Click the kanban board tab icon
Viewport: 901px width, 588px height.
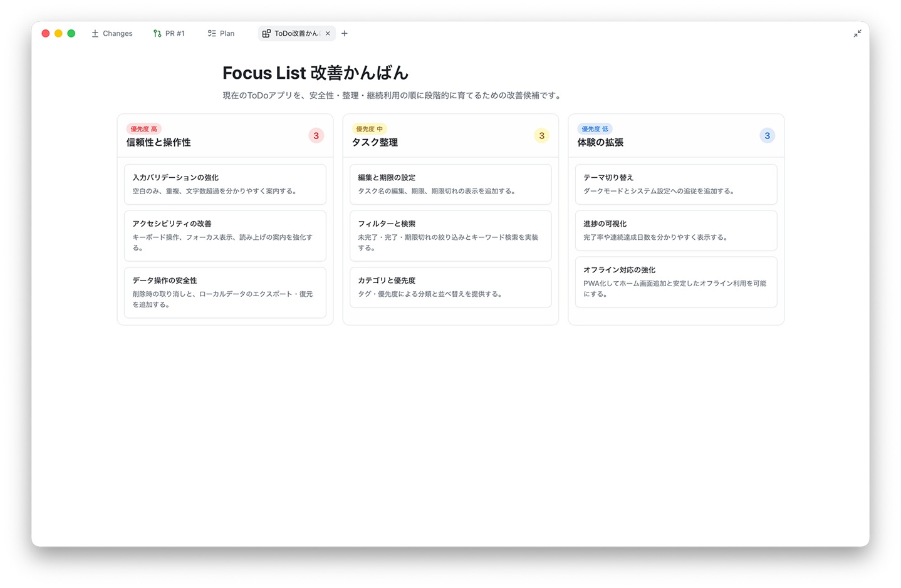tap(266, 33)
